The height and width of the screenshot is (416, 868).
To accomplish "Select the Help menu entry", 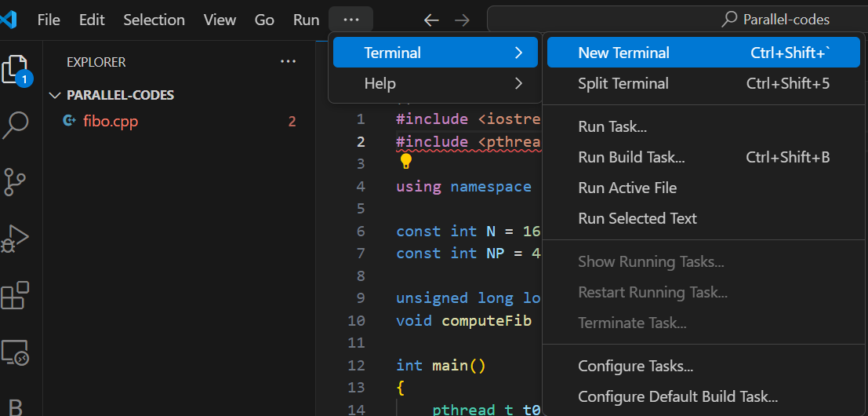I will point(435,84).
